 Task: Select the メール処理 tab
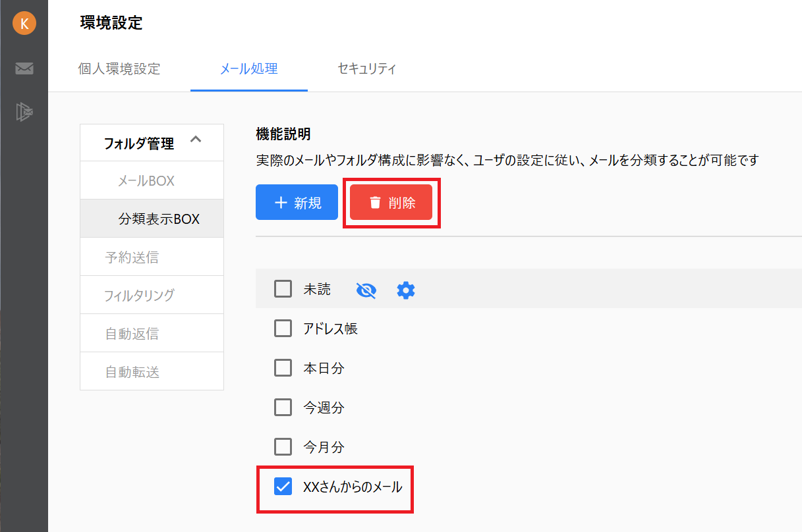click(248, 68)
